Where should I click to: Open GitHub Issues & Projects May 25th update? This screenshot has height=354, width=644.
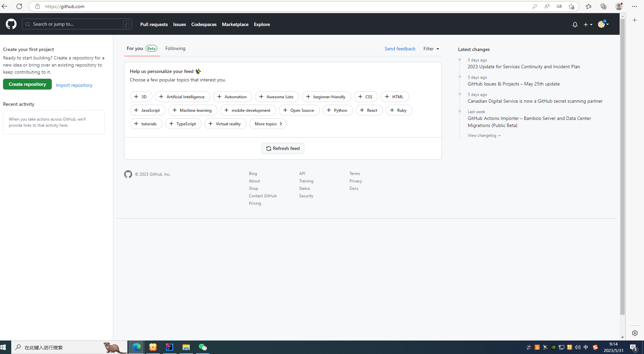coord(514,84)
